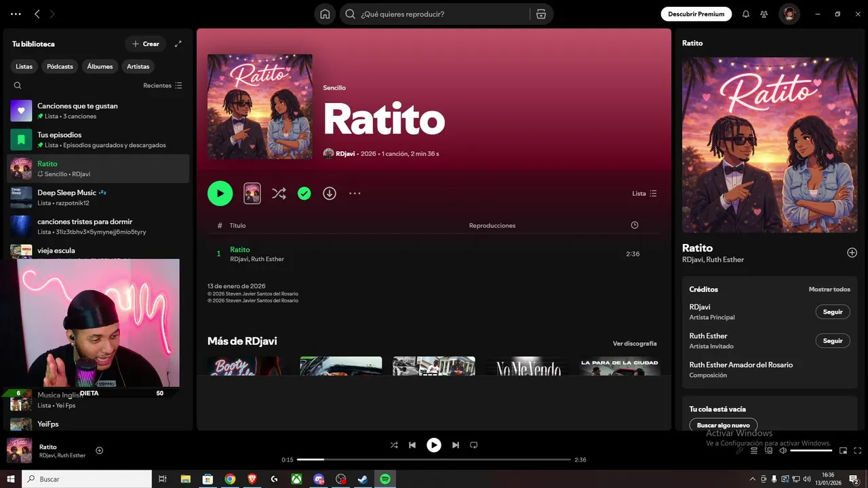Image resolution: width=868 pixels, height=488 pixels.
Task: Skip to next track
Action: pyautogui.click(x=456, y=445)
